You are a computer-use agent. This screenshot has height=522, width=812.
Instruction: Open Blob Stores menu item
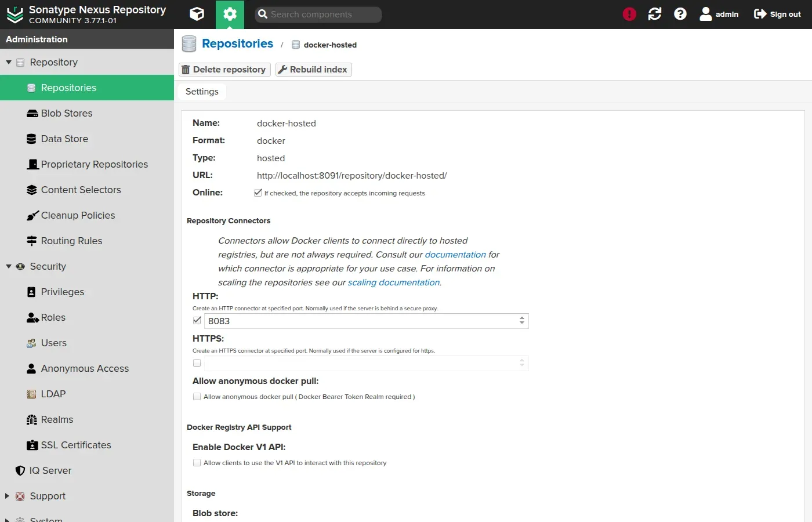coord(87,113)
